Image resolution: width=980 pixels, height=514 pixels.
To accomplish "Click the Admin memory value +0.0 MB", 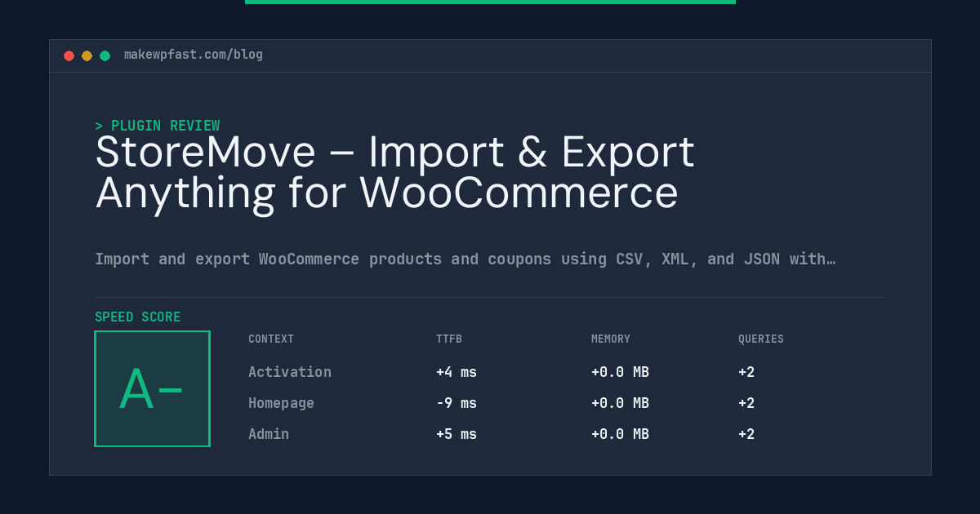I will 621,434.
